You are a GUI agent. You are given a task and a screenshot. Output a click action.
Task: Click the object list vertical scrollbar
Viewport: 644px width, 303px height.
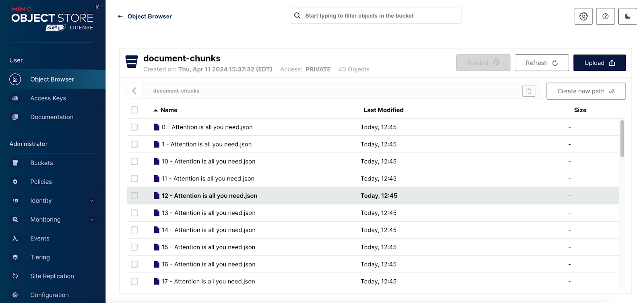622,139
